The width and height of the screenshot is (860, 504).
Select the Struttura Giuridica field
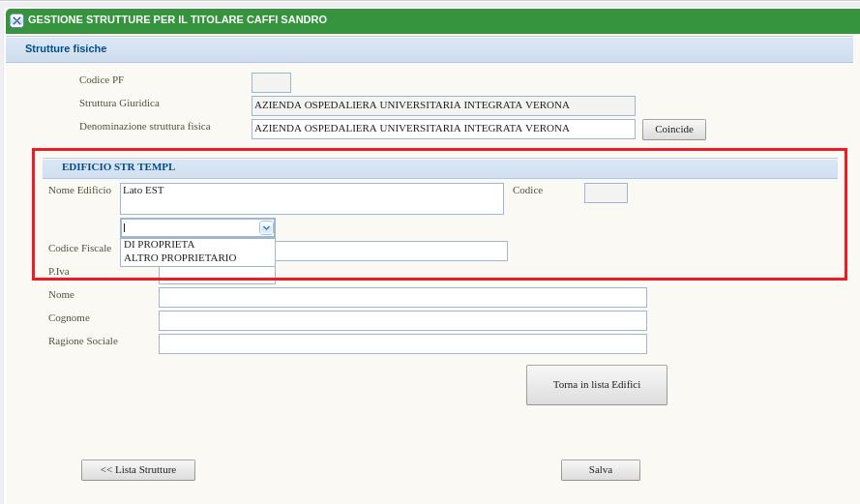[443, 105]
